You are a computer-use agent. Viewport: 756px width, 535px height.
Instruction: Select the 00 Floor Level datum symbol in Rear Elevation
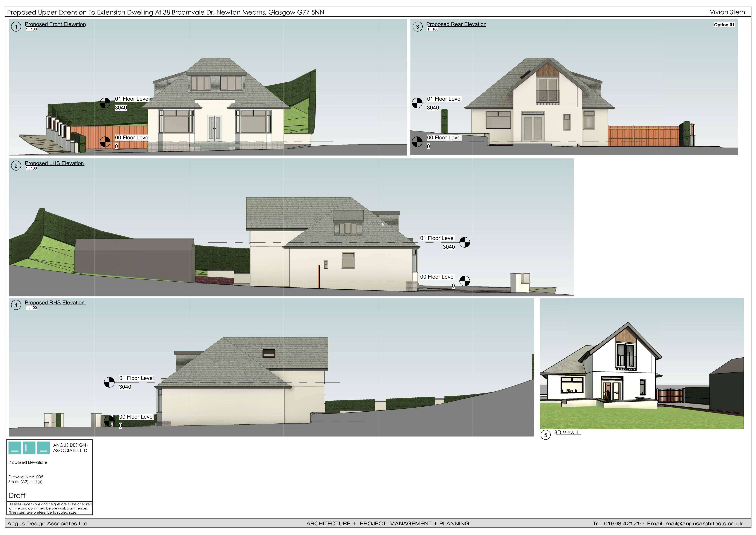(x=417, y=142)
